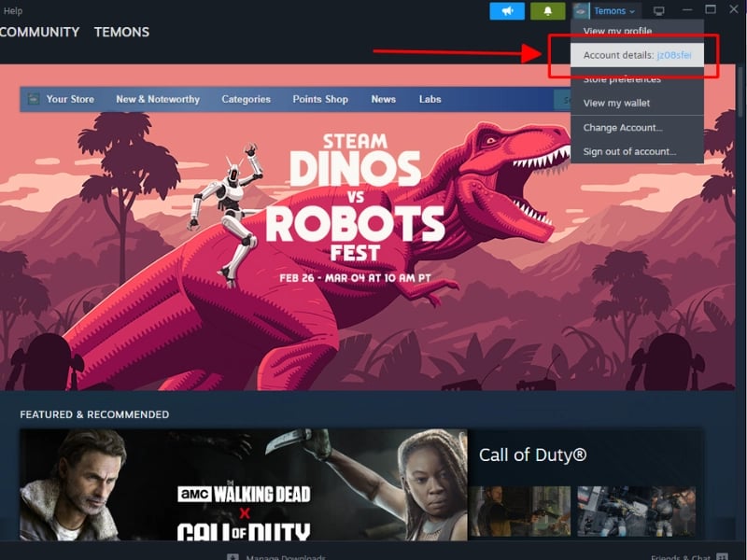Open New & Noteworthy store tab

(158, 99)
